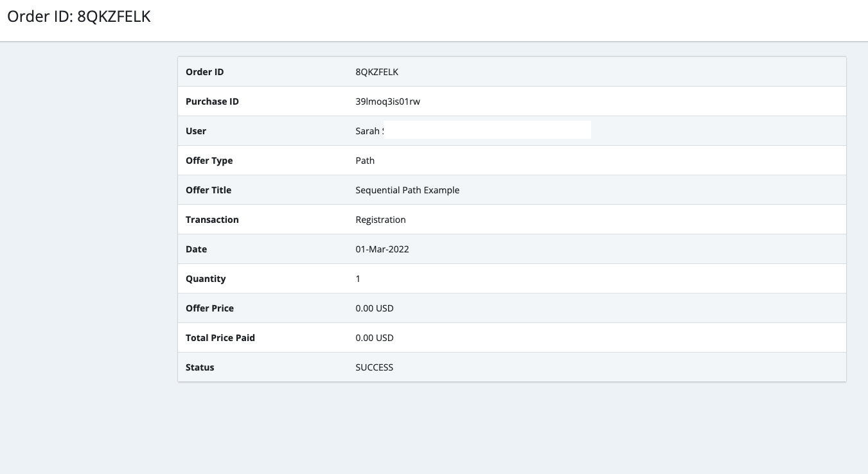The height and width of the screenshot is (474, 868).
Task: Click the 8QKZFELK value in the table
Action: point(376,72)
